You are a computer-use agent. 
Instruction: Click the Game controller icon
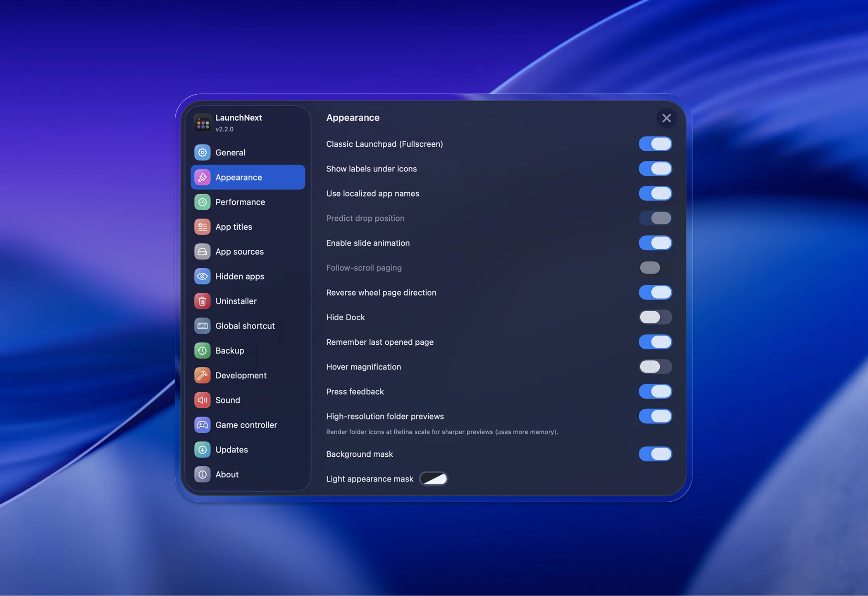(202, 425)
